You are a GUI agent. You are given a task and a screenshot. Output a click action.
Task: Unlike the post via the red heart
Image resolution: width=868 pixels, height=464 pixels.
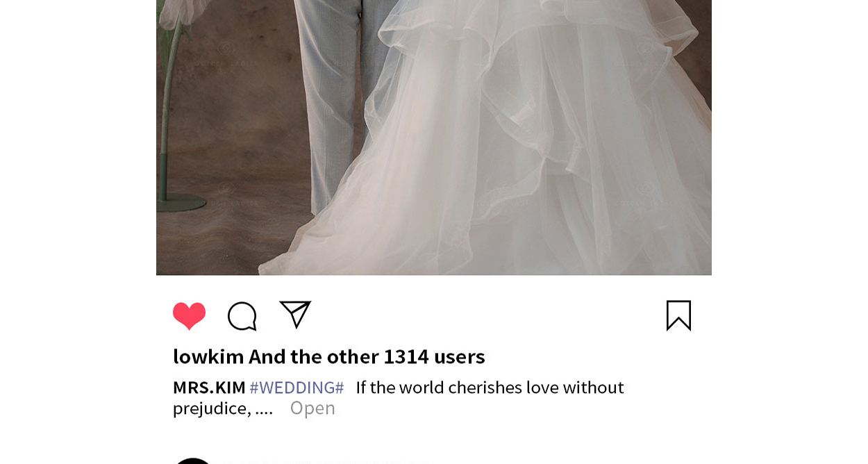tap(189, 316)
